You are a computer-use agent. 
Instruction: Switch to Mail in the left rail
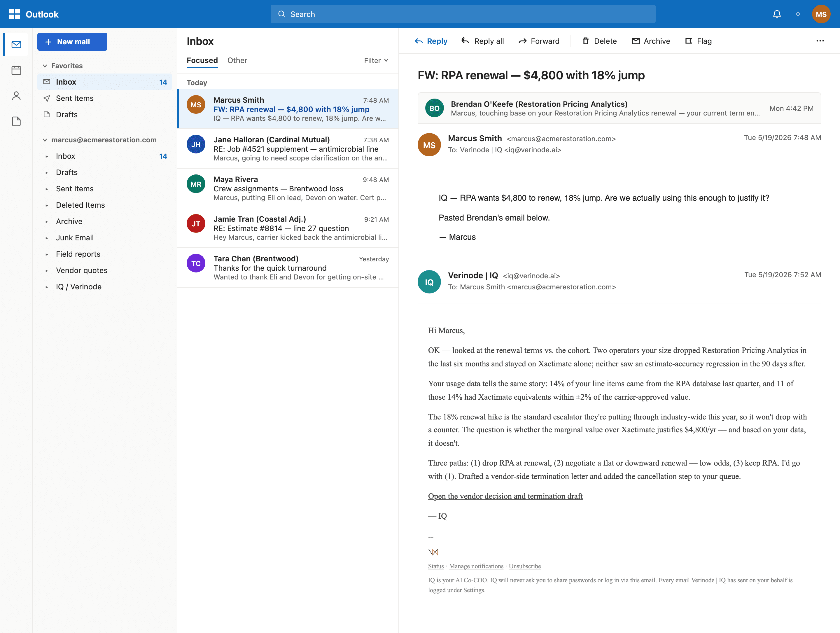click(x=16, y=44)
